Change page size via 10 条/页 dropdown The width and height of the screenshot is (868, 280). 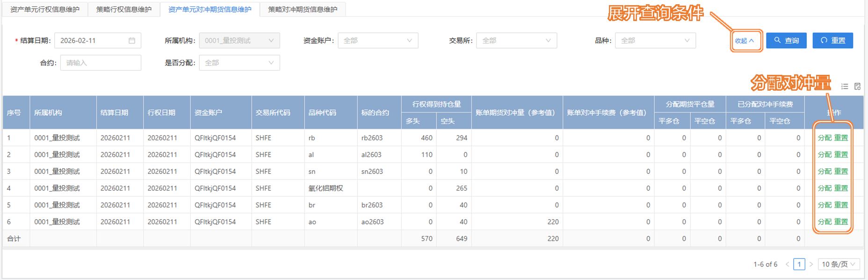tap(839, 264)
